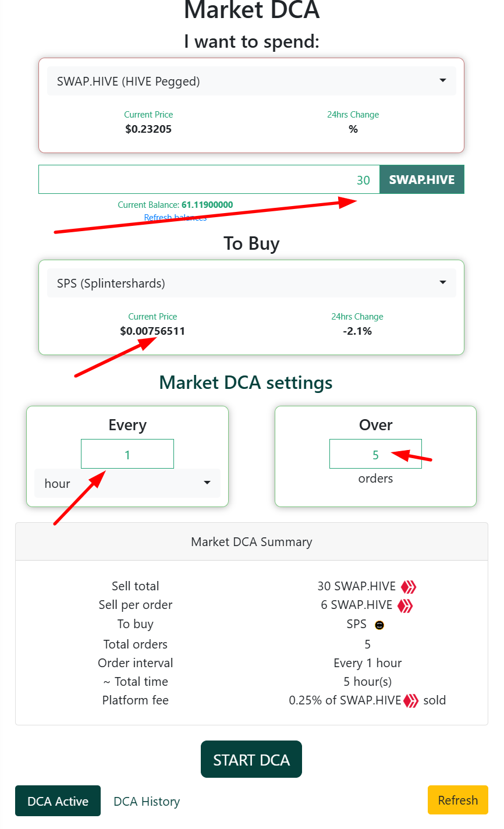
Task: Click the caret arrow on SWAP.HIVE selector
Action: tap(443, 80)
